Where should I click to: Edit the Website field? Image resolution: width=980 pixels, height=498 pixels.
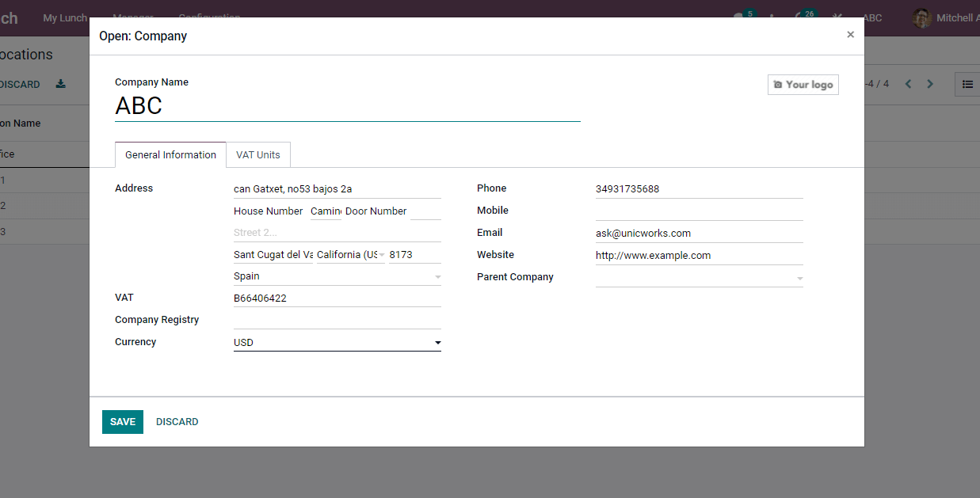(x=699, y=256)
